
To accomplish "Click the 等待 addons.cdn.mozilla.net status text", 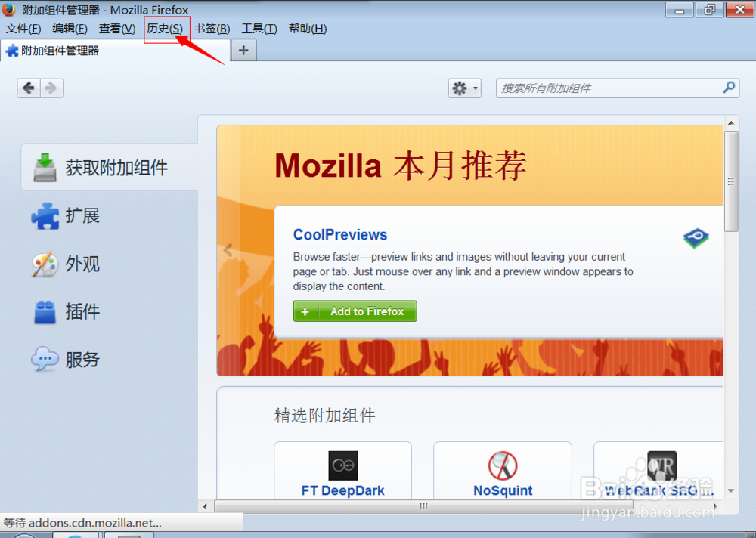I will (82, 523).
